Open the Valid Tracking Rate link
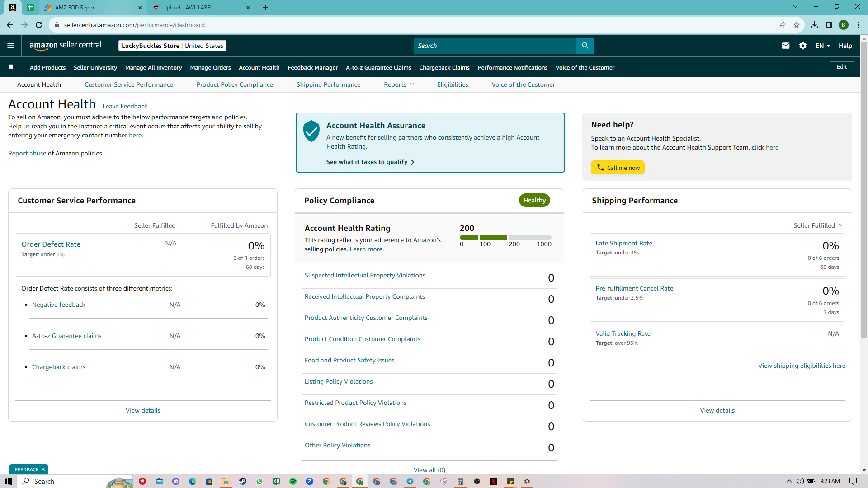The height and width of the screenshot is (488, 868). pos(623,333)
